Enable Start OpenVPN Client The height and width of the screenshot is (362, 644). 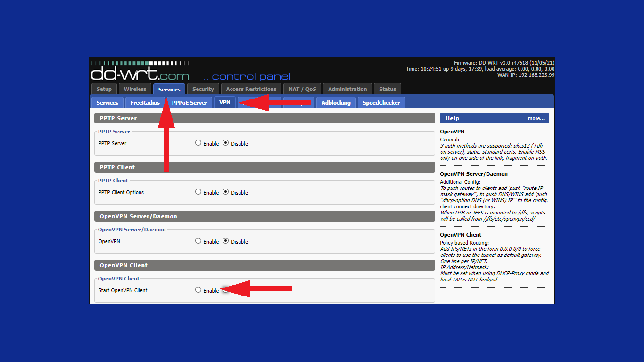pos(198,290)
